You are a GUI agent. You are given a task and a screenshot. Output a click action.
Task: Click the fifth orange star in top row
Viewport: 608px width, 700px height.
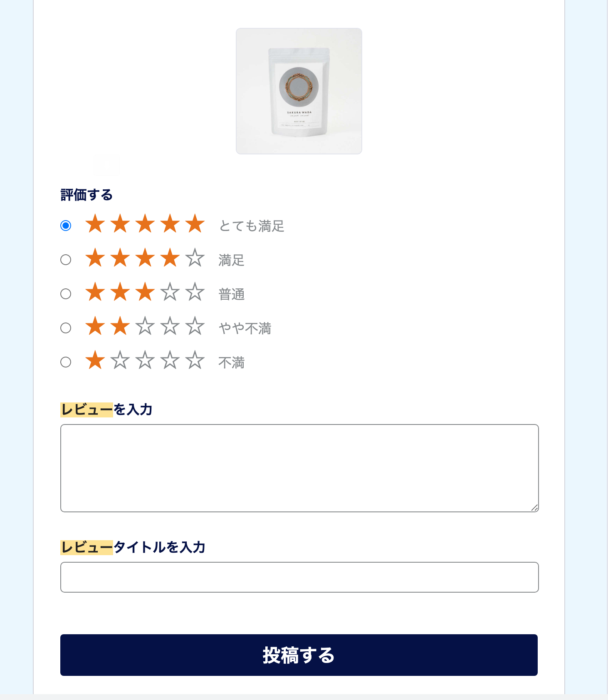195,224
